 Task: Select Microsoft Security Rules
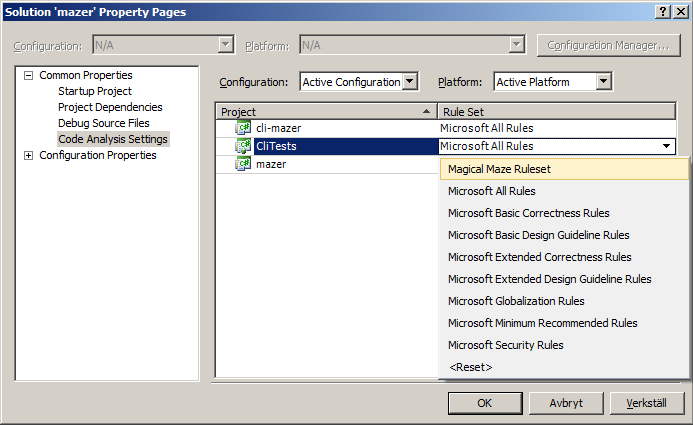tap(564, 345)
